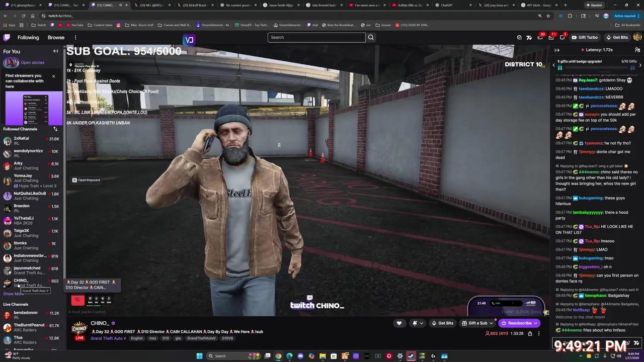Open bendadonnn live channel
The width and height of the screenshot is (644, 362).
(x=31, y=315)
